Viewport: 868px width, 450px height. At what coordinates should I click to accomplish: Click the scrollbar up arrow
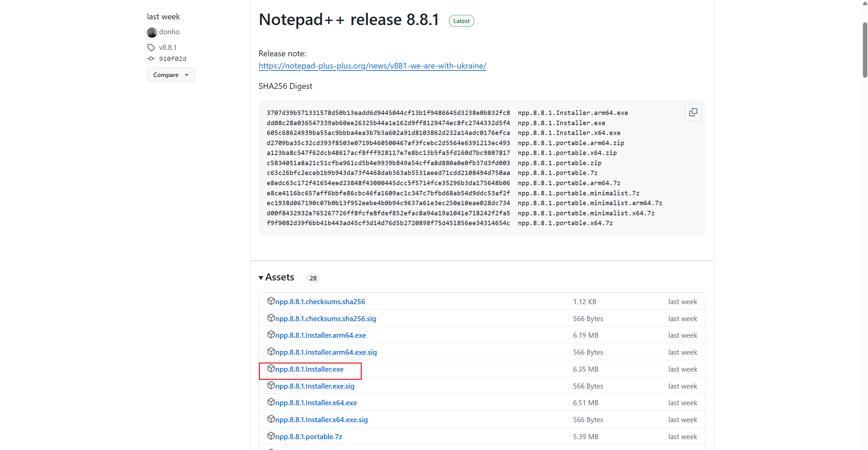tap(865, 3)
